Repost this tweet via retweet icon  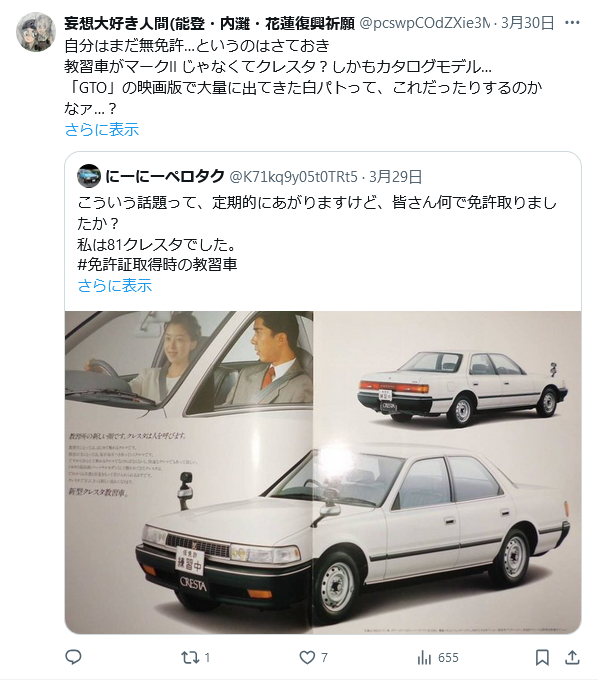coord(190,657)
